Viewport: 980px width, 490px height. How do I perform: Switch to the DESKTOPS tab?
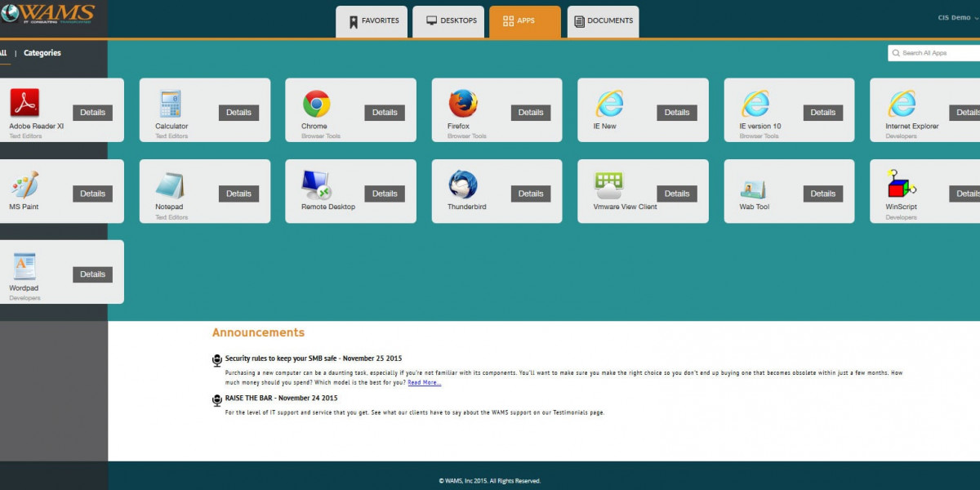tap(448, 21)
